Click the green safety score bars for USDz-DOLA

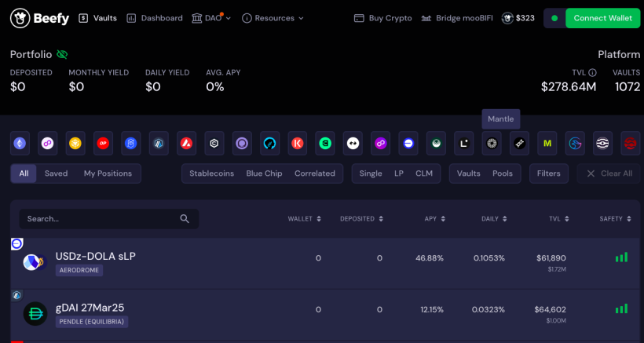(621, 257)
